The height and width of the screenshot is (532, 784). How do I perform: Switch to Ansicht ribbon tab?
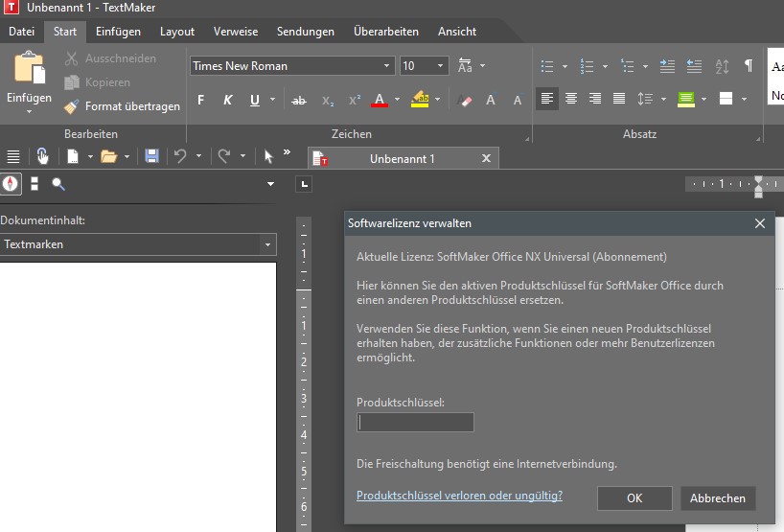click(x=457, y=32)
